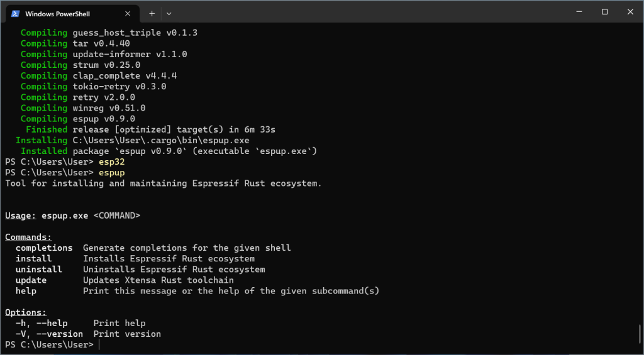This screenshot has height=355, width=644.
Task: Click the underlined 'Usage:' heading
Action: pos(21,216)
